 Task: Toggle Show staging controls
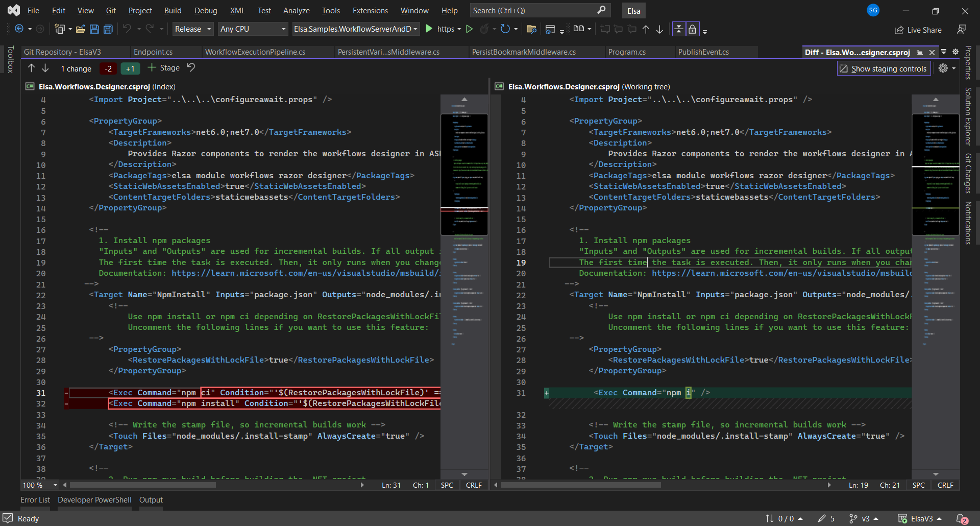click(x=884, y=68)
